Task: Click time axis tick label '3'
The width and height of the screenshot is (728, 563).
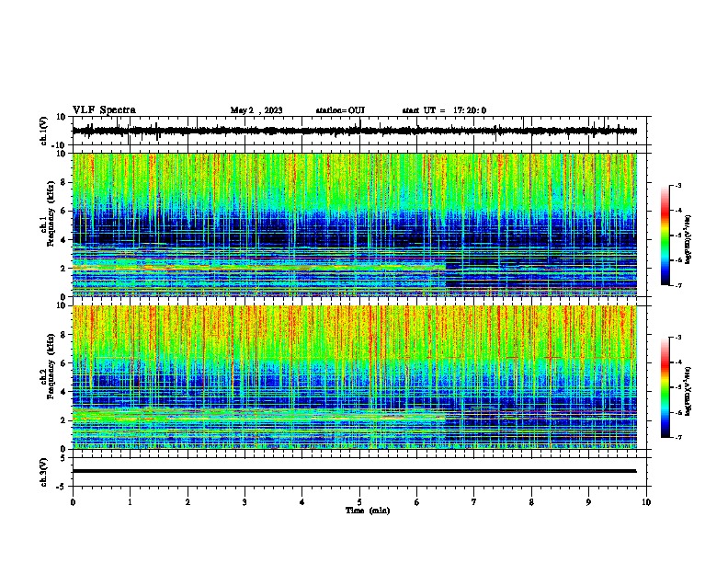Action: (245, 502)
